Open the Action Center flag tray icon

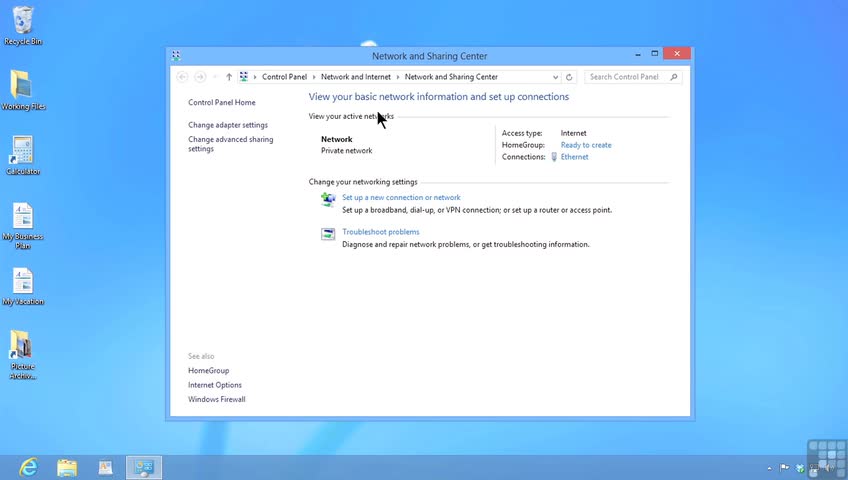pyautogui.click(x=784, y=468)
